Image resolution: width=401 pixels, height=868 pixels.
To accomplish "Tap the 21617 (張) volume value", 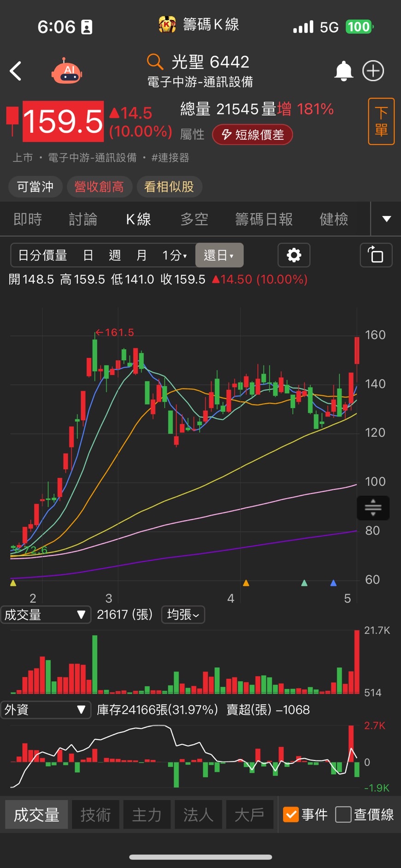I will 124,615.
